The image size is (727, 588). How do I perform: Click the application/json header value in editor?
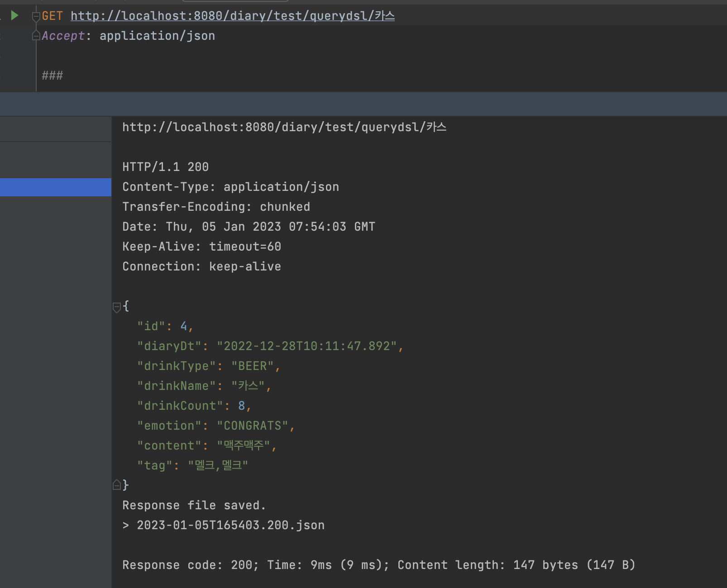(158, 36)
